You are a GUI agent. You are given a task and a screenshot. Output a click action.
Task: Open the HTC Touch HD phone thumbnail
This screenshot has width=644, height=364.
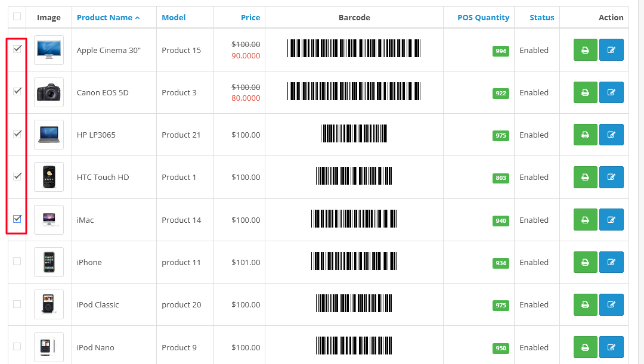coord(49,178)
